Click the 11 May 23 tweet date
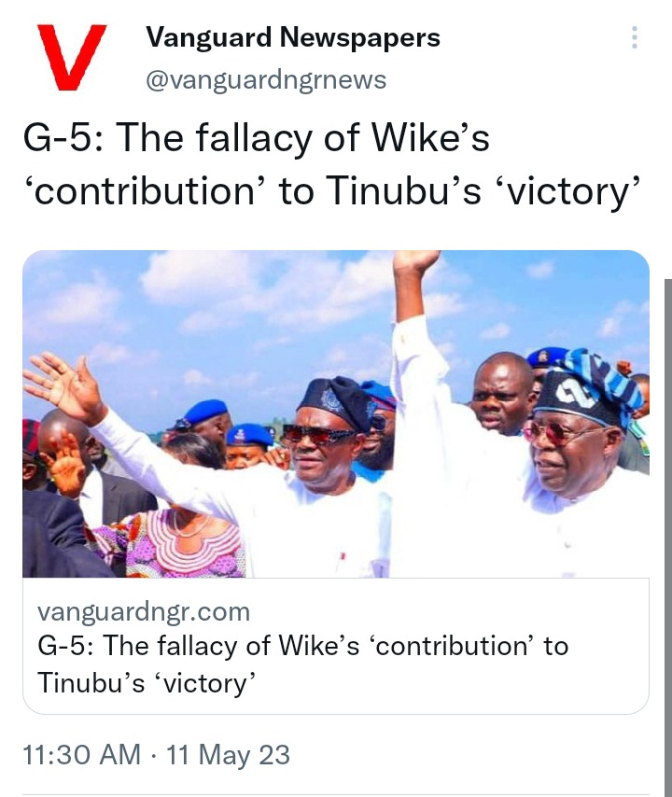 (x=229, y=754)
